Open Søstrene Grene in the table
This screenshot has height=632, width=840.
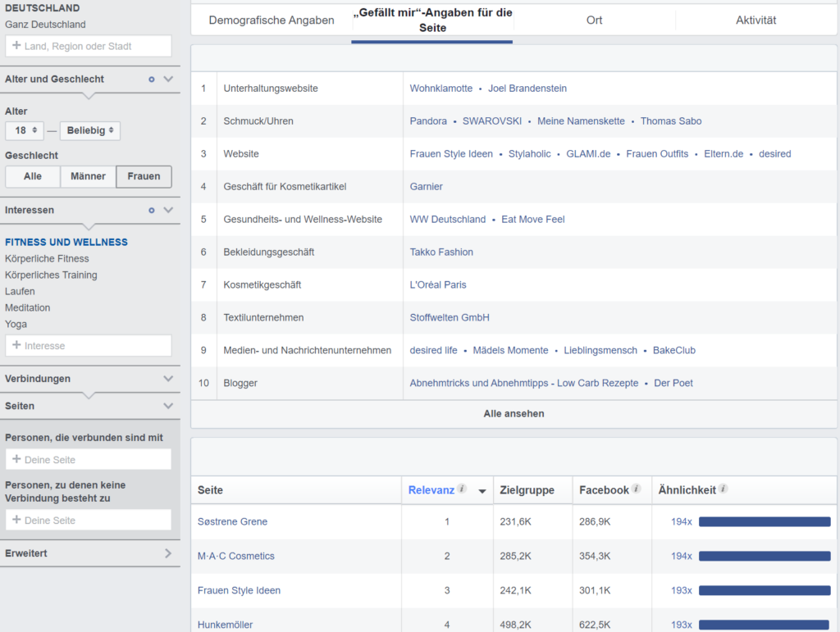coord(232,522)
